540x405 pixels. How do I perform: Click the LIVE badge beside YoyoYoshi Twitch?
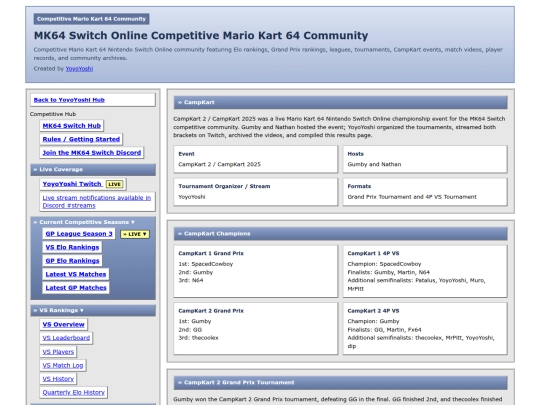click(x=114, y=184)
